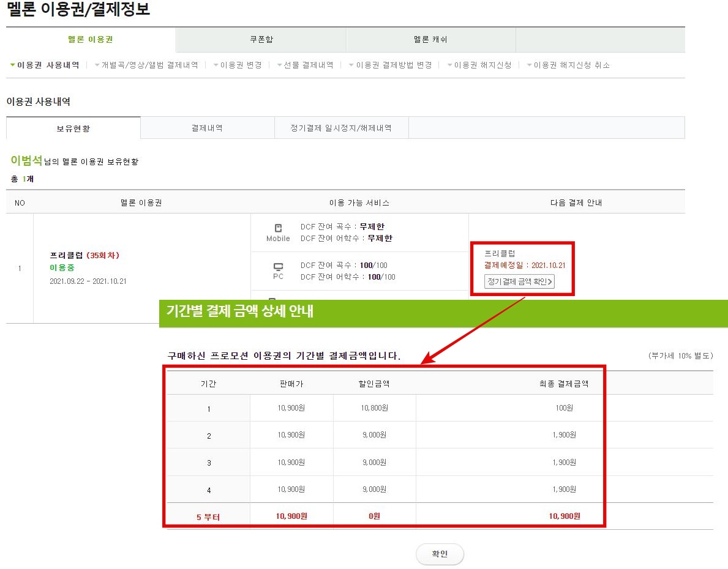Click 정기결제 금액 확인 button
The width and height of the screenshot is (728, 569).
coord(520,281)
